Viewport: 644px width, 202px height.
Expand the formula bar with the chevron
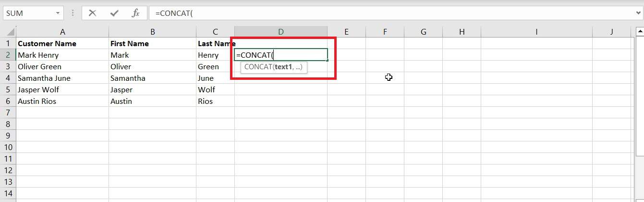638,13
